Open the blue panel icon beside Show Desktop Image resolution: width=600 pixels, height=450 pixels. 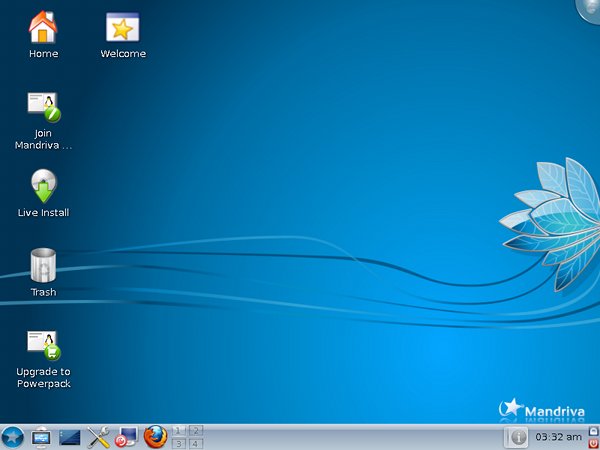[70, 438]
